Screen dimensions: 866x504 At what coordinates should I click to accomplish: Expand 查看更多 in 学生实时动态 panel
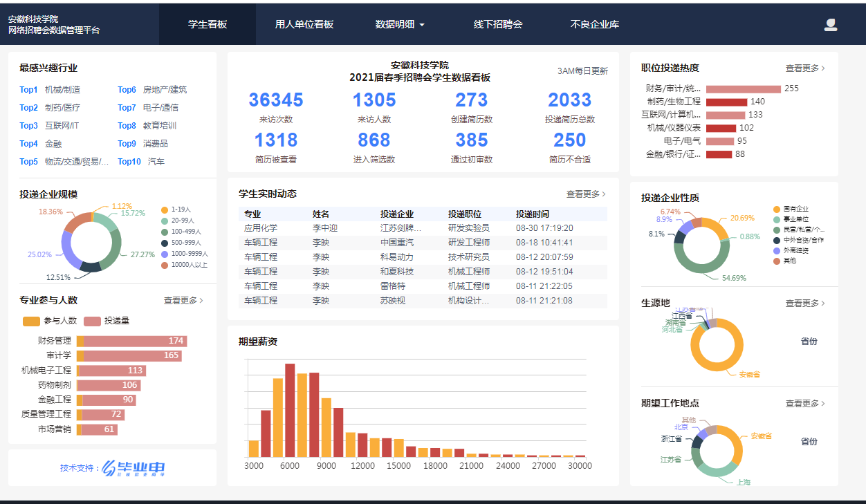586,194
